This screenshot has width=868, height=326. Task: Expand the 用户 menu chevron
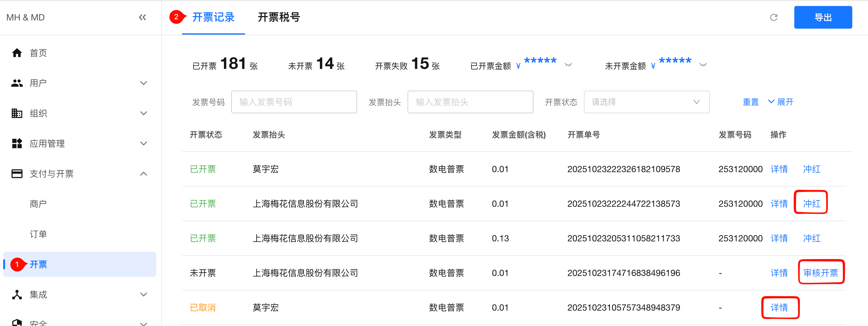click(144, 83)
